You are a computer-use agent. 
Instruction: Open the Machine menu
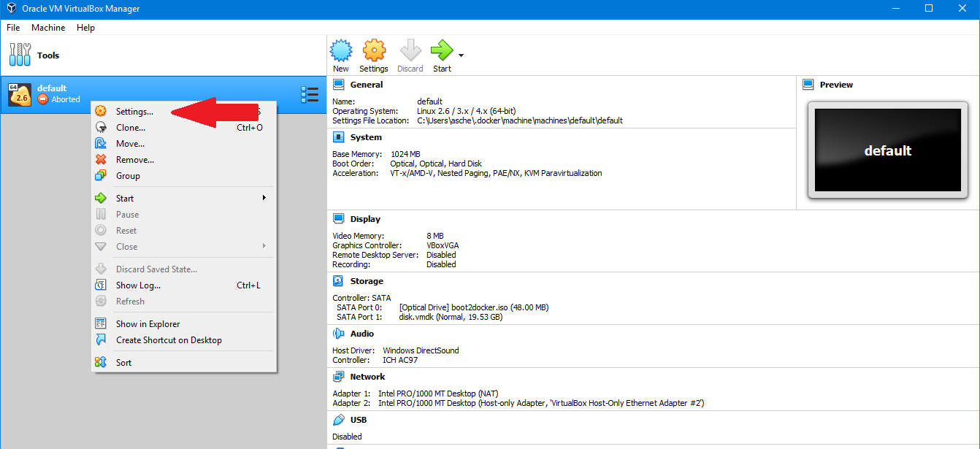coord(48,28)
